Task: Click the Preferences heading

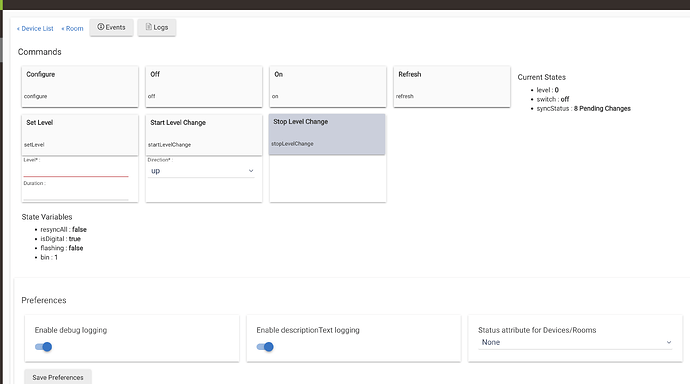Action: 44,300
